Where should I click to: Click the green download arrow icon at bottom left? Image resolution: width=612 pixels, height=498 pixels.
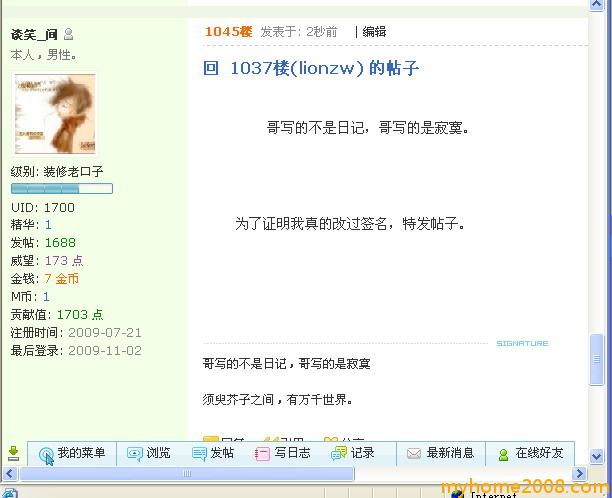(x=13, y=453)
